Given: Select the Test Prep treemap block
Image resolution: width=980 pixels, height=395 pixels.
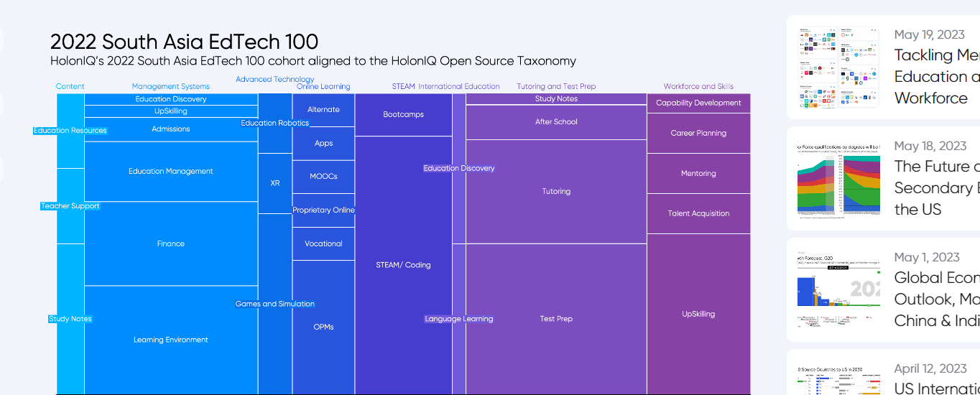Looking at the screenshot, I should point(556,319).
